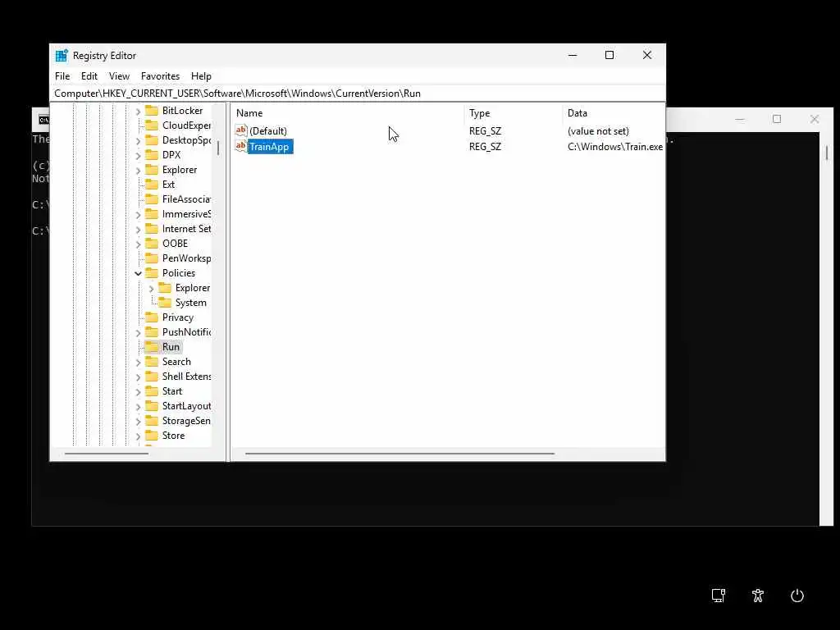
Task: Click the Privacy folder icon
Action: tap(152, 317)
